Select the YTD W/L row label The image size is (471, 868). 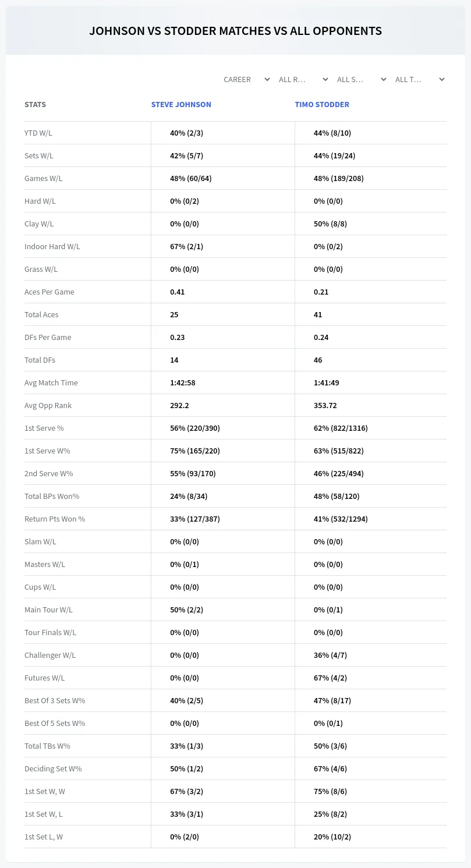coord(38,133)
